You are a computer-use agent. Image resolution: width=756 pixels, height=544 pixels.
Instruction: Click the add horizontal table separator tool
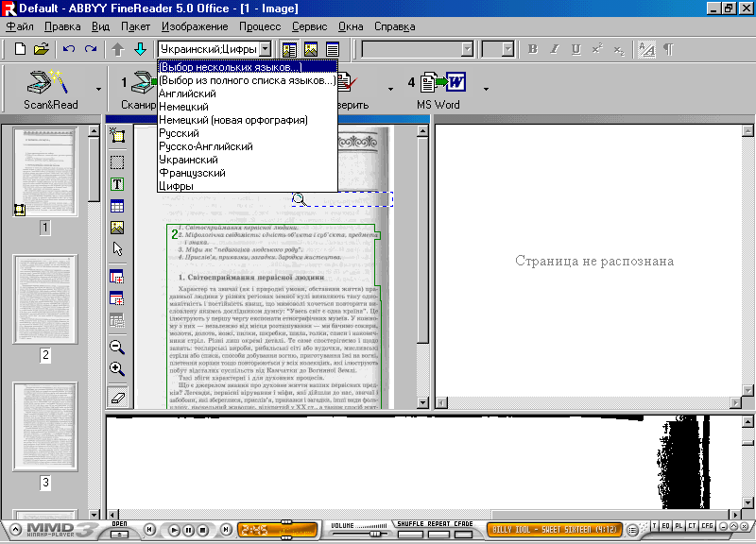[117, 298]
